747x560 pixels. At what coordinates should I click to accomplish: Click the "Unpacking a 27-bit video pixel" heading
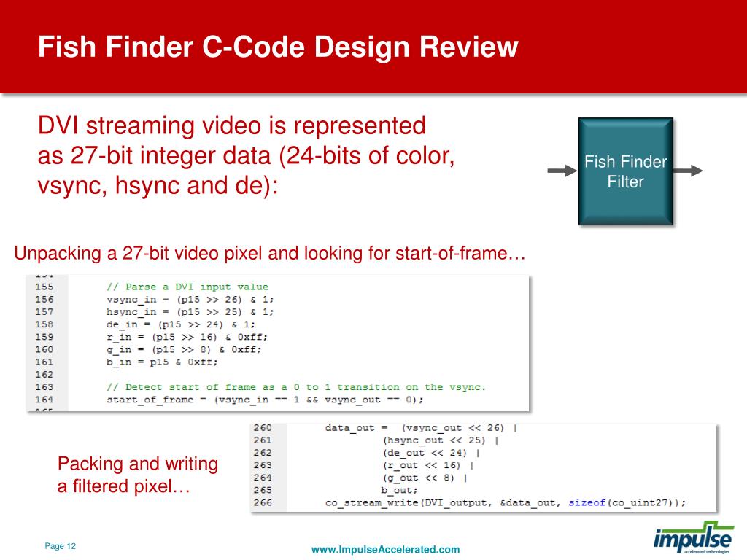point(270,253)
